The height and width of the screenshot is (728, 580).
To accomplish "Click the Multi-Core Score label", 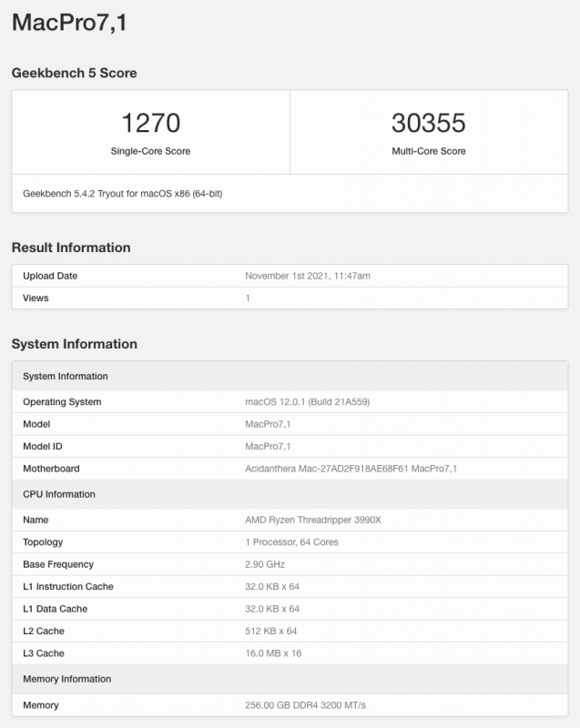I will point(428,151).
